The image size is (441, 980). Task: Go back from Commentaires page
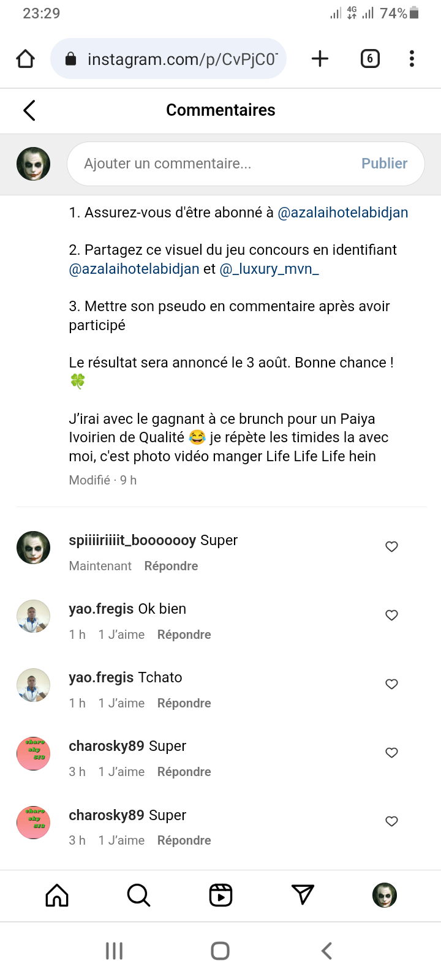point(29,110)
